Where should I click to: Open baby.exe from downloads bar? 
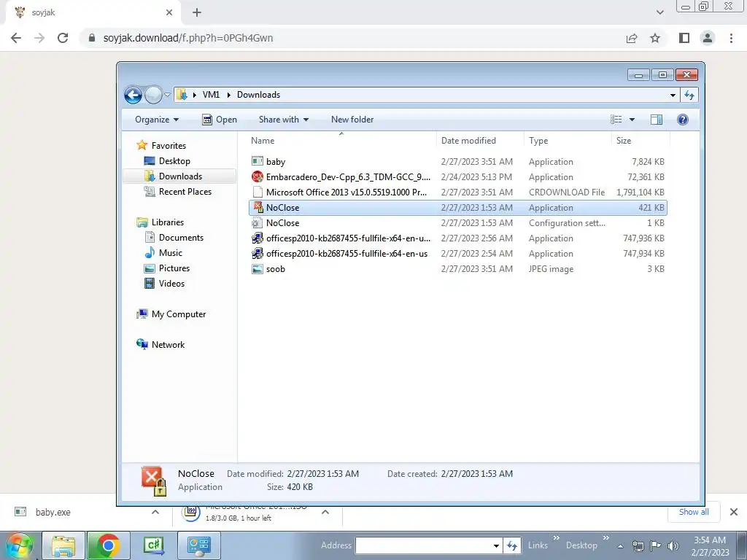53,513
